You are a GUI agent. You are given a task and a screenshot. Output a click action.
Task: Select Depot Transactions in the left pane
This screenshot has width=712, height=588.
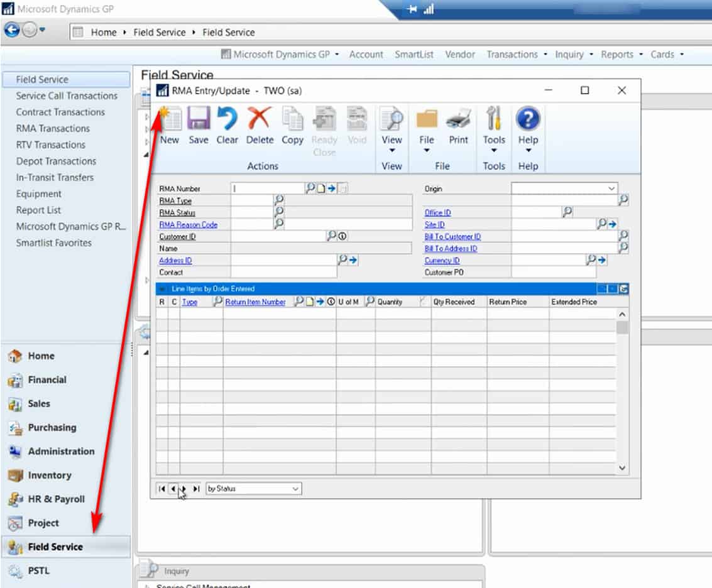tap(56, 161)
